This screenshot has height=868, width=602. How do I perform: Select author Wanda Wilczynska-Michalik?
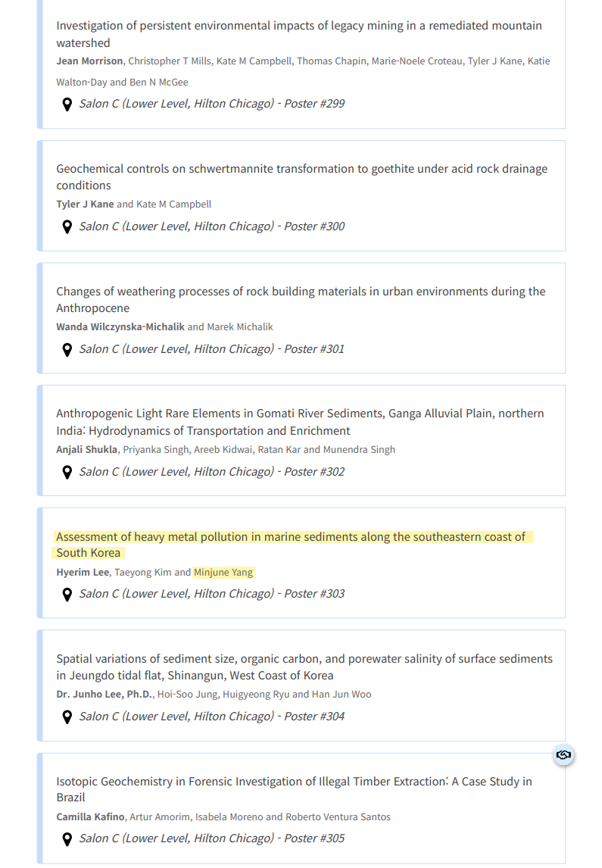120,327
